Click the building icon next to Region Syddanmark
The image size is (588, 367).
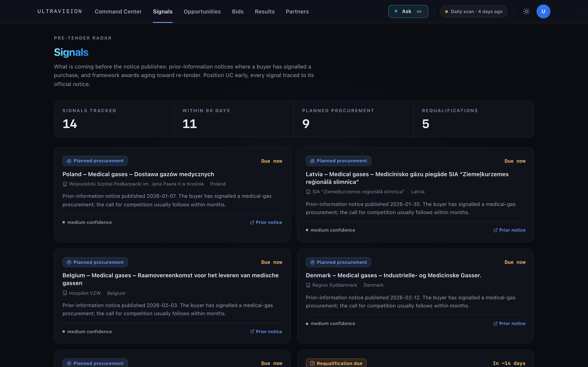(x=308, y=285)
